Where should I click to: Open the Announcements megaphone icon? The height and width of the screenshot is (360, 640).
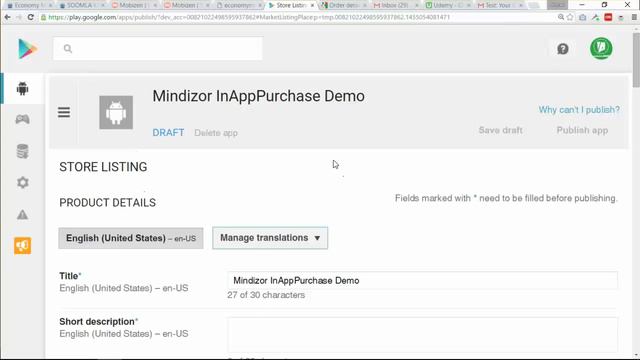coord(22,246)
